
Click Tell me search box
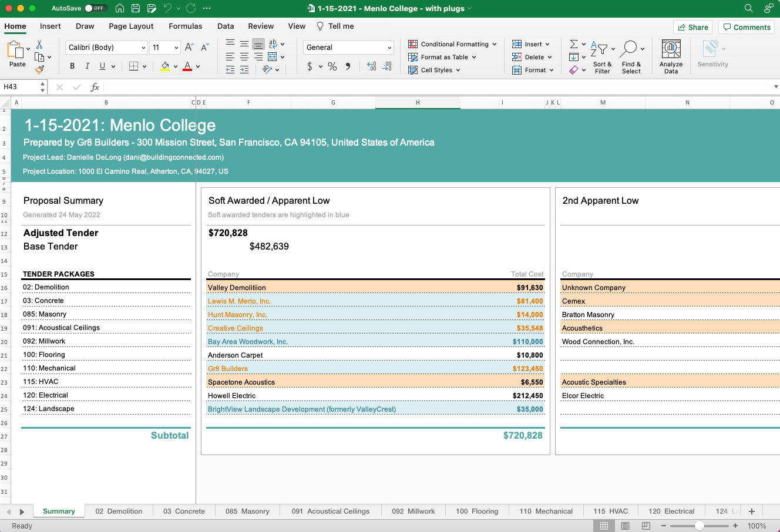tap(335, 26)
